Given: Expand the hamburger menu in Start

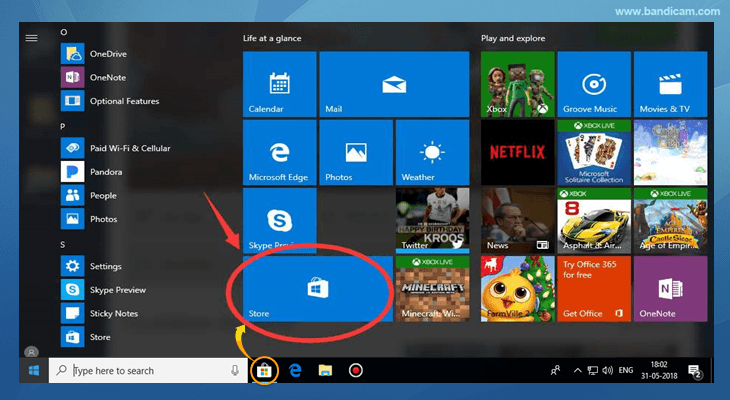Looking at the screenshot, I should pyautogui.click(x=31, y=37).
